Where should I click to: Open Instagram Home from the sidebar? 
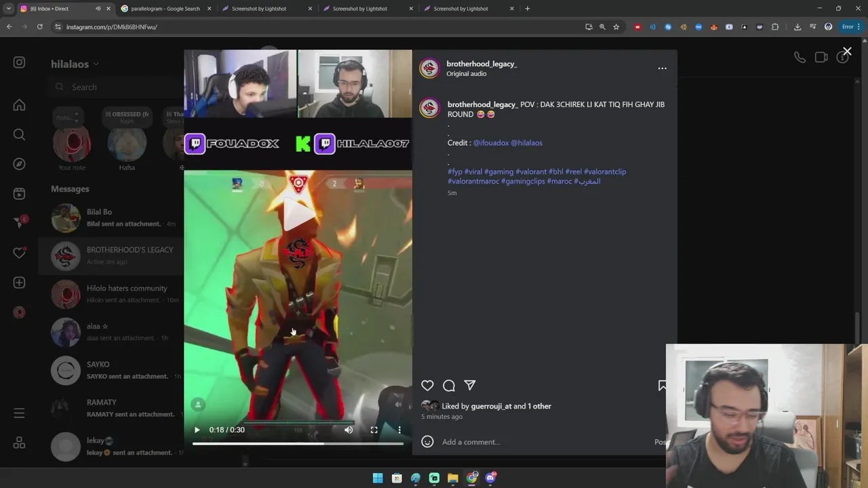19,105
